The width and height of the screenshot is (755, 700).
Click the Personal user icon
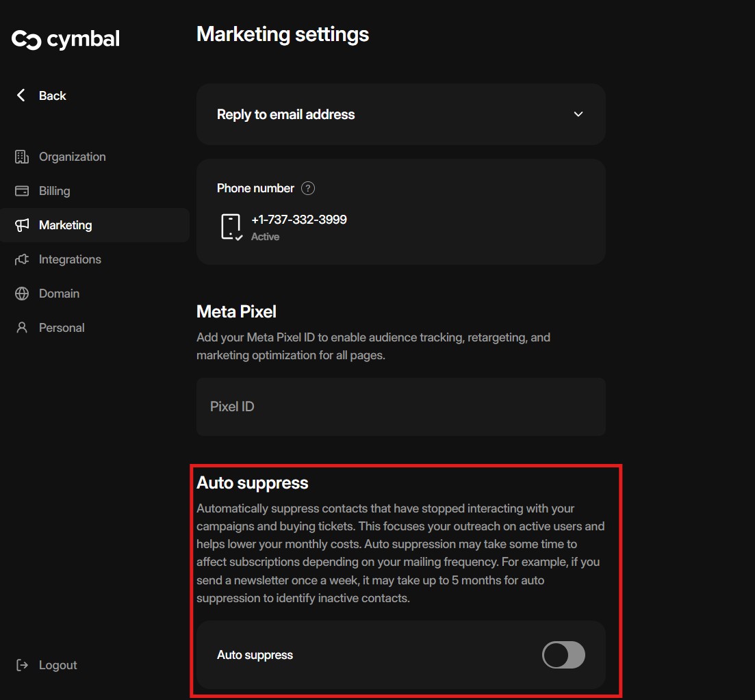[22, 328]
